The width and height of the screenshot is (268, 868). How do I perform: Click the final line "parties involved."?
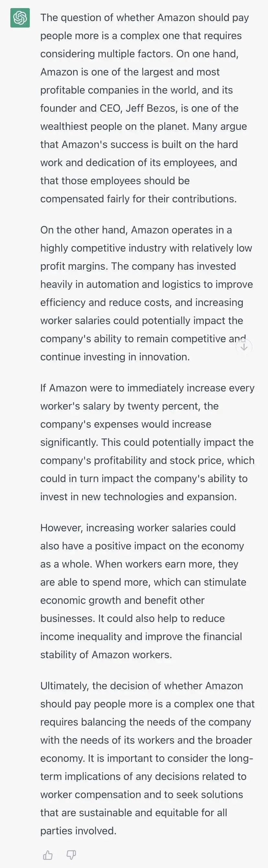pyautogui.click(x=78, y=831)
